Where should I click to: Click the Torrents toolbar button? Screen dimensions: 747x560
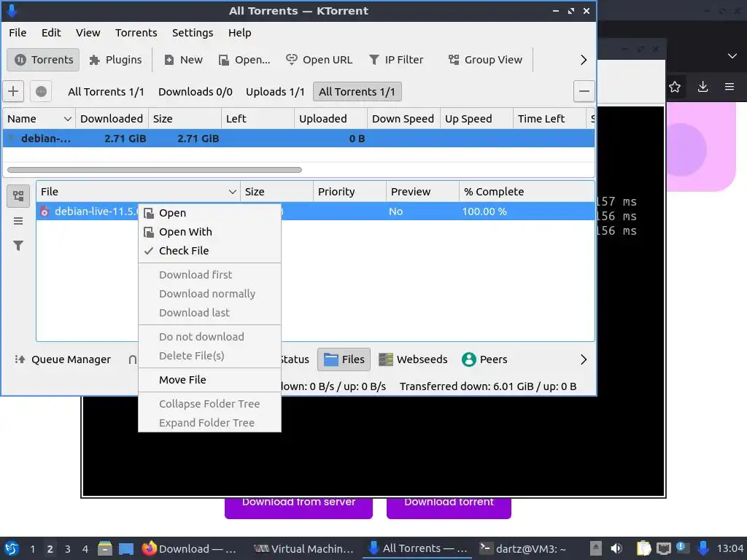(x=43, y=60)
